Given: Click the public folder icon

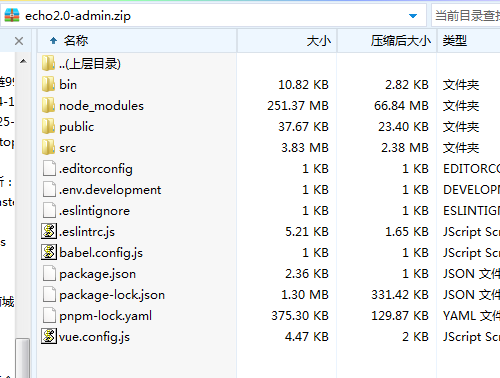Looking at the screenshot, I should click(x=49, y=126).
